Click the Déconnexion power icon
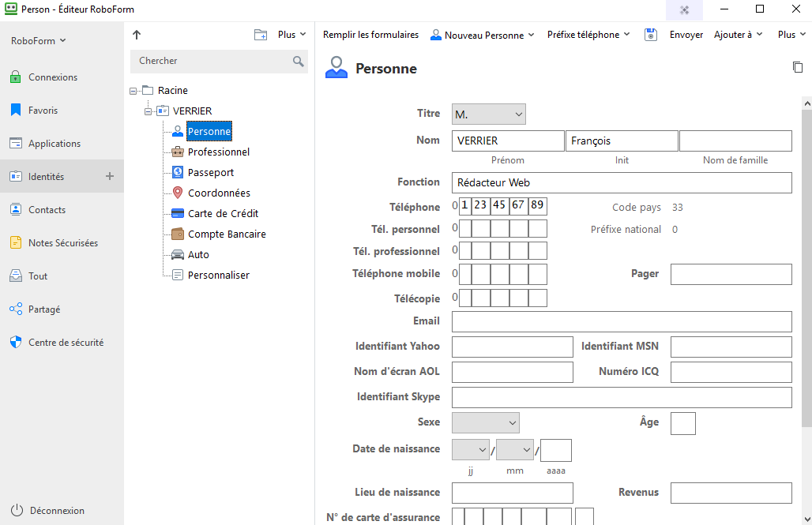 pos(17,511)
